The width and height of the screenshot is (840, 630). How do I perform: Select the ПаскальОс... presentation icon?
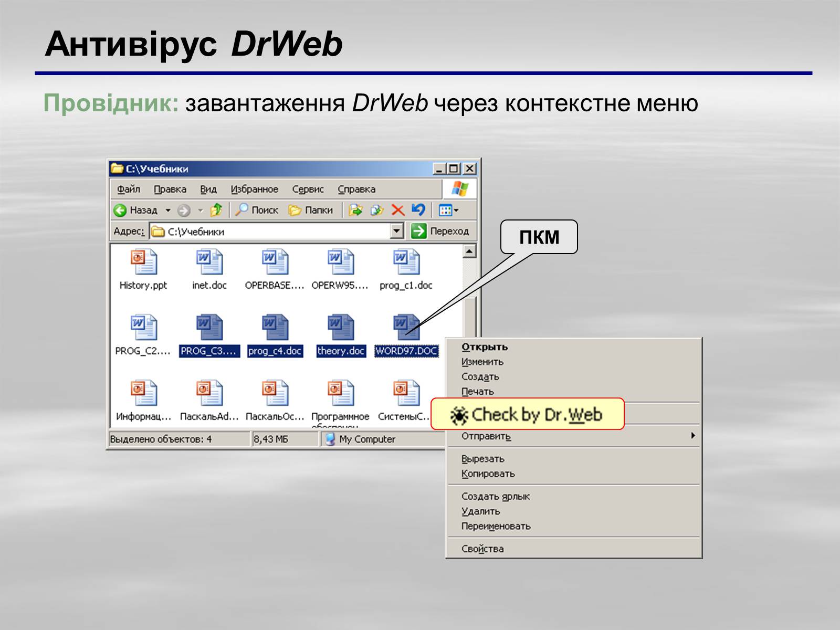[x=275, y=393]
